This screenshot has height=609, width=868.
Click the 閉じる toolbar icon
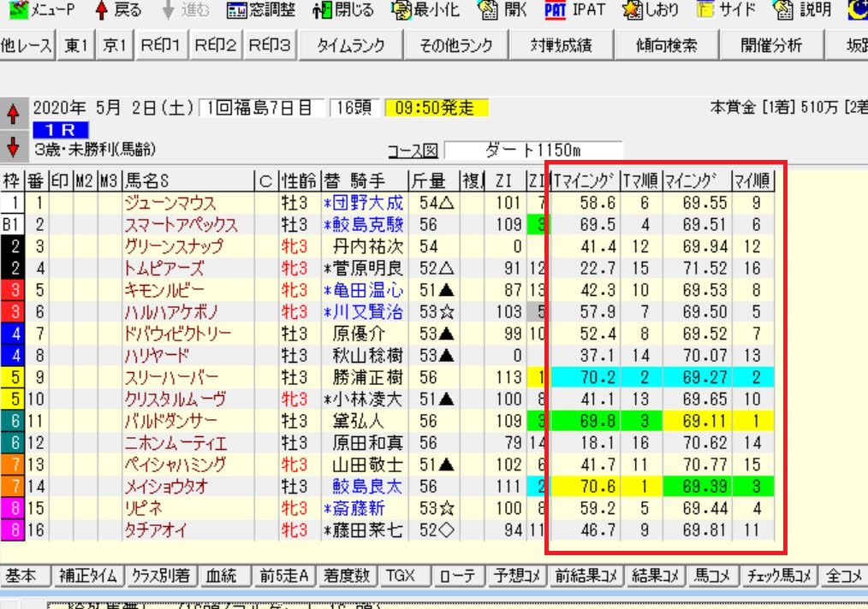322,10
